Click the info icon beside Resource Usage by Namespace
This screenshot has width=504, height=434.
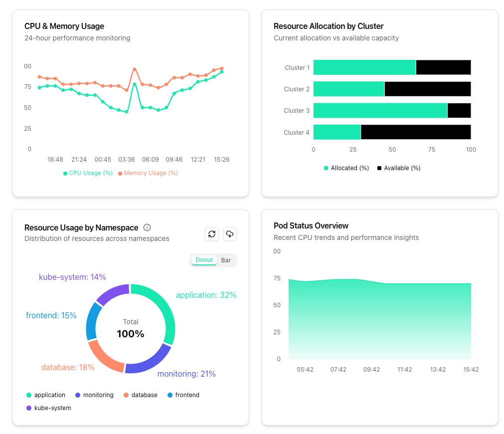point(147,227)
